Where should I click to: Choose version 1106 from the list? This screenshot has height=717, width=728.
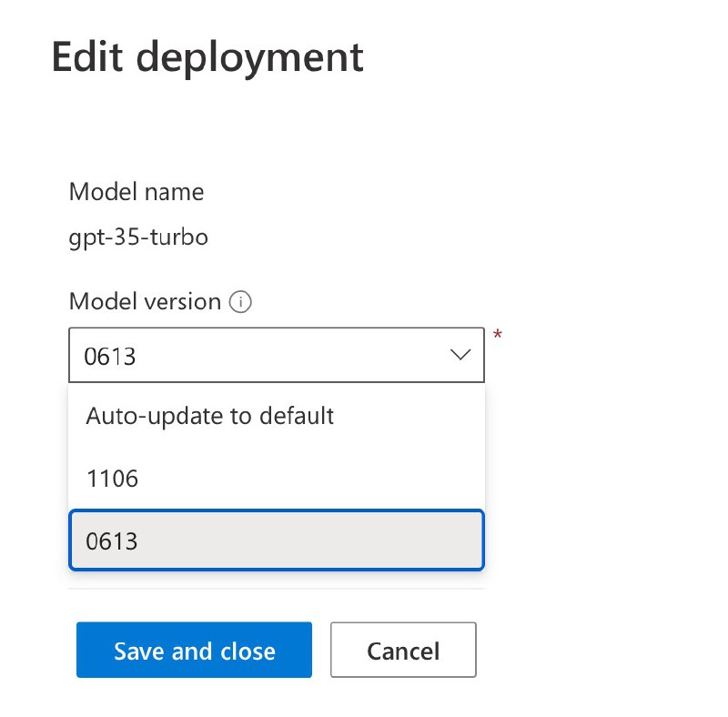pos(112,478)
